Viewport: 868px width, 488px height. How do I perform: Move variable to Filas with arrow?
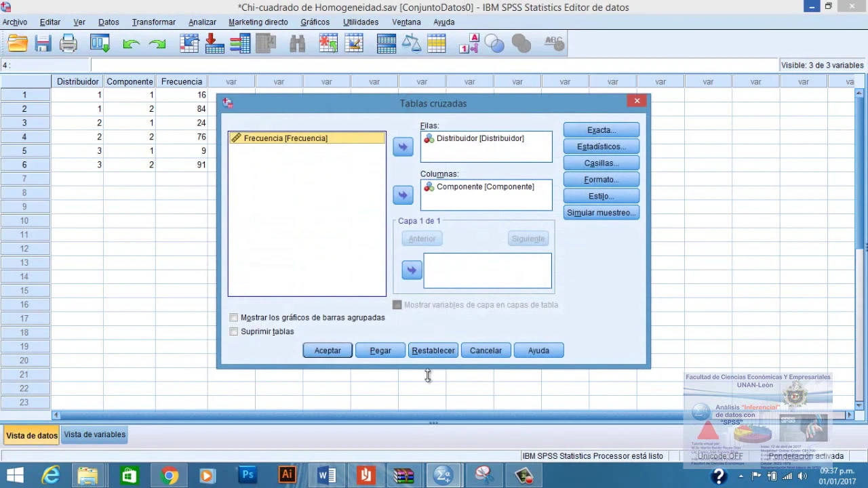[403, 146]
